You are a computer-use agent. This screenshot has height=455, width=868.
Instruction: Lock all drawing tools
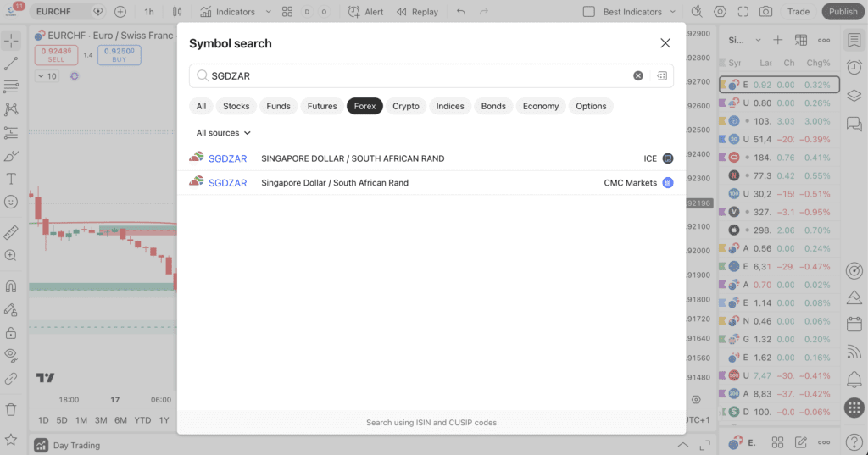[x=11, y=333]
